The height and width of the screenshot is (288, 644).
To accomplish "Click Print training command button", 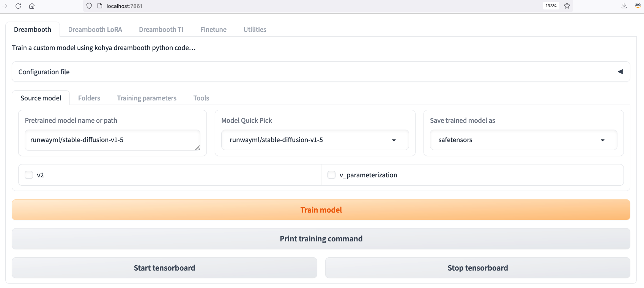I will coord(321,239).
